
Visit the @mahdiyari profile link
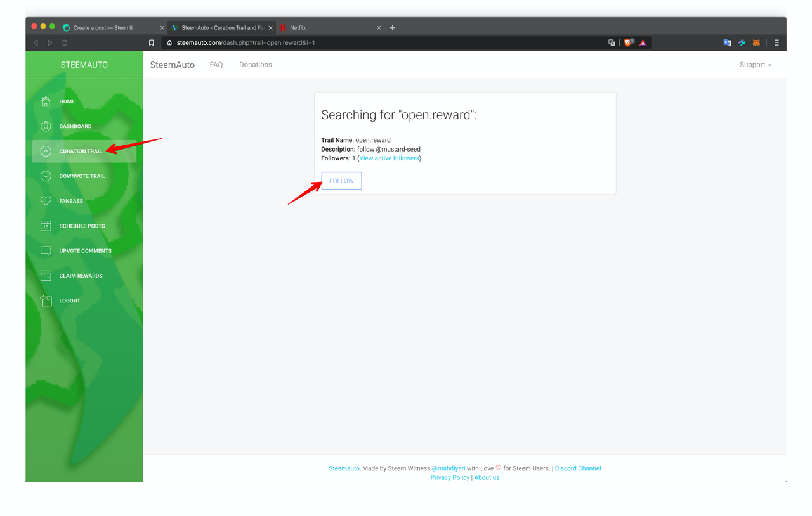pos(449,468)
